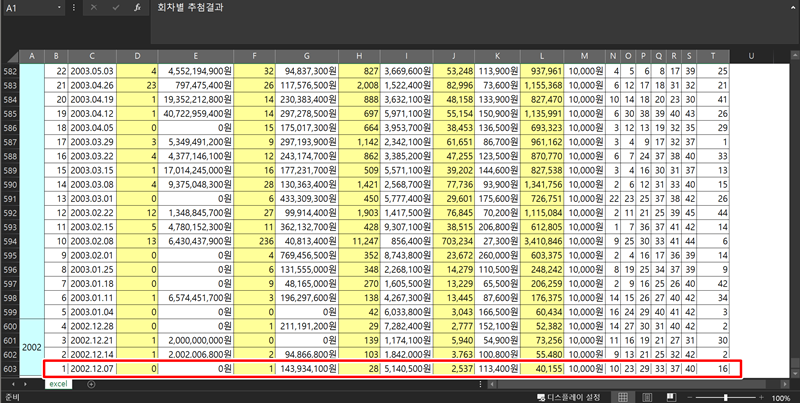Switch to Page Break Preview icon

(671, 397)
